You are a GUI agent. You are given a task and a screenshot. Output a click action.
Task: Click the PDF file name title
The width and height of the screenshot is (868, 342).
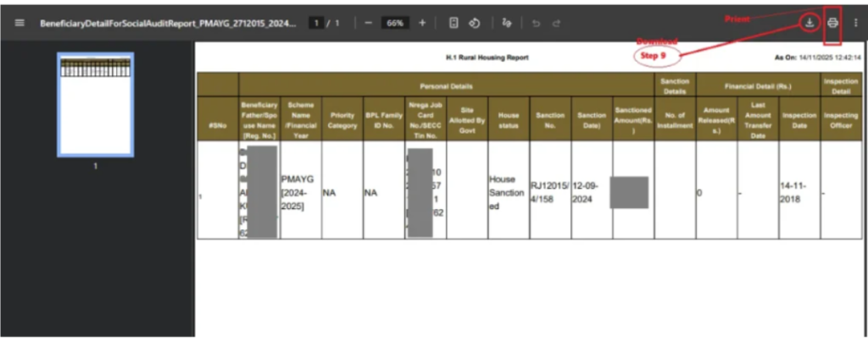(168, 24)
